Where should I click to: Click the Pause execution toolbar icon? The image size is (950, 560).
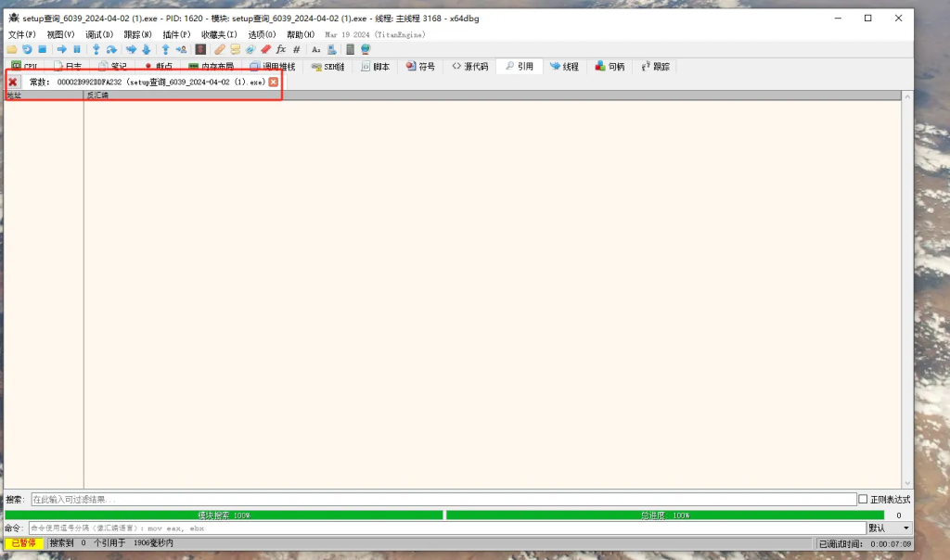click(x=76, y=49)
